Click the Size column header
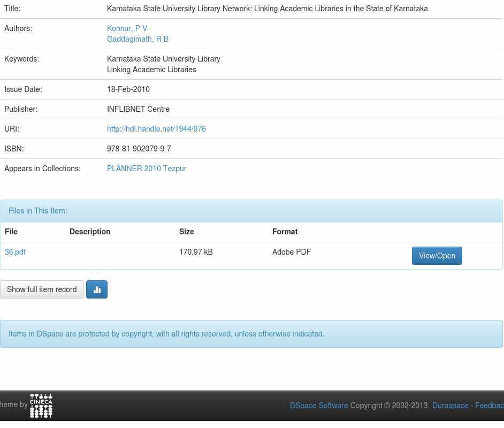 point(187,232)
